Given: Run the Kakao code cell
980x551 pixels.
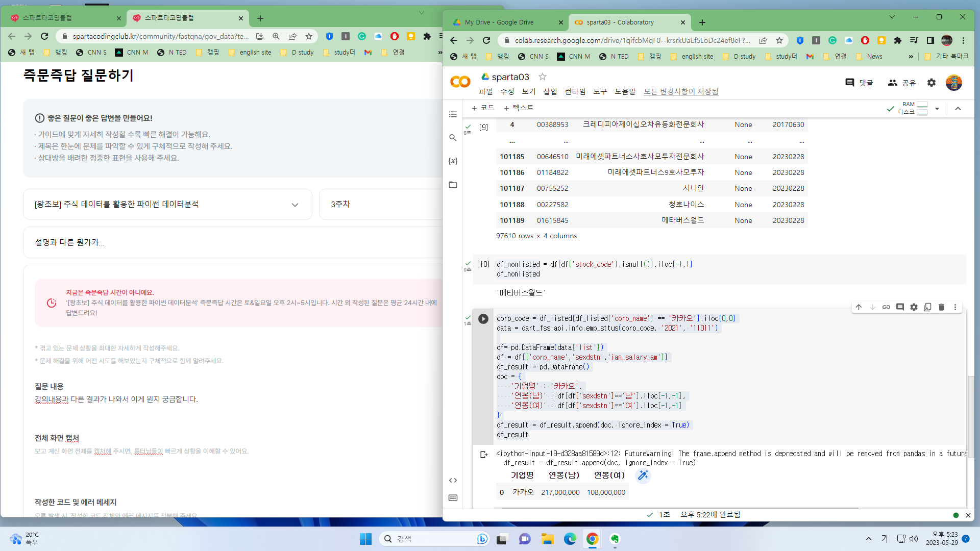Looking at the screenshot, I should (483, 319).
